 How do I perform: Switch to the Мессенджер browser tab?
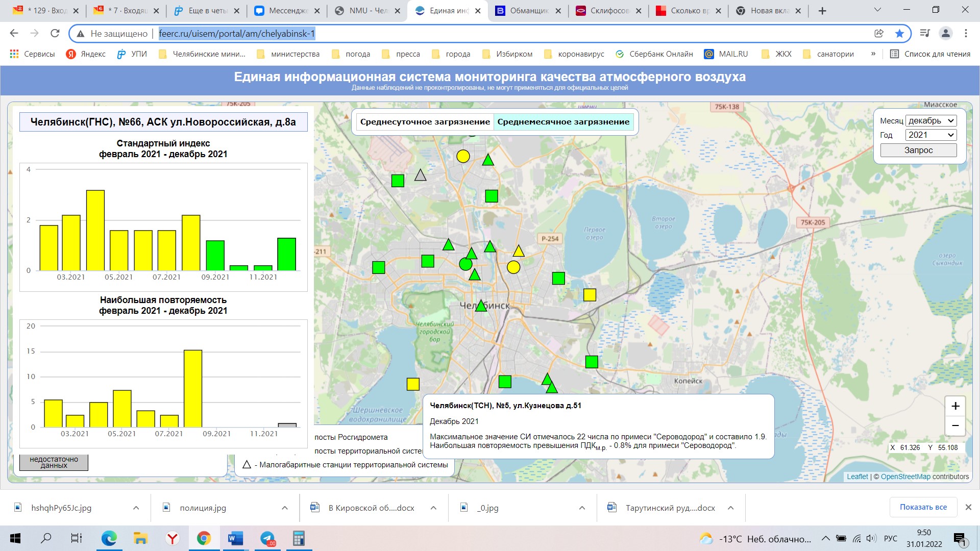coord(287,11)
